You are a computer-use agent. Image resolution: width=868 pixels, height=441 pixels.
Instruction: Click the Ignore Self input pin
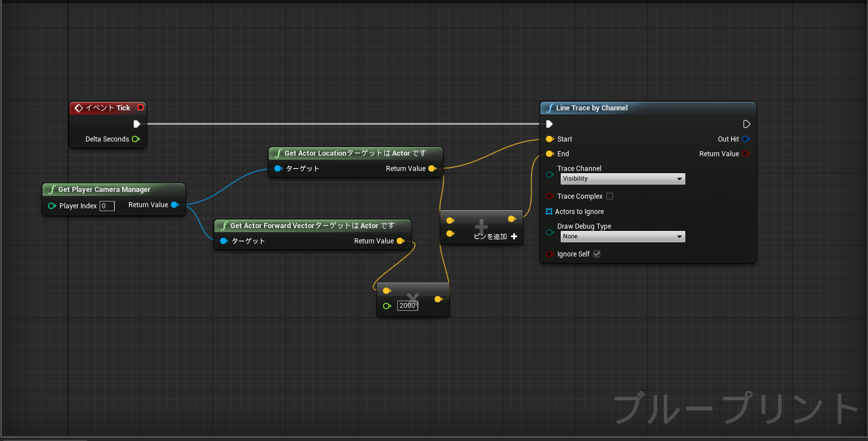550,254
